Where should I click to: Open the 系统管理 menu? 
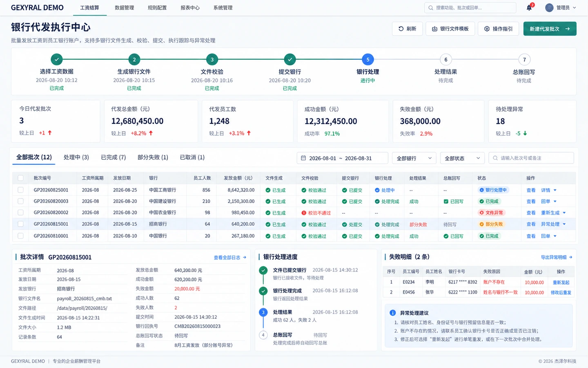pos(223,8)
